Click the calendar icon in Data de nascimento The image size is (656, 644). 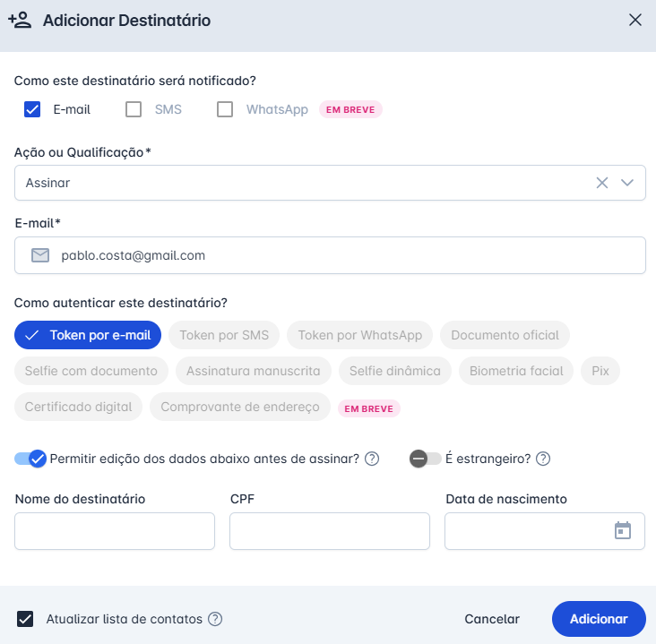[x=623, y=530]
